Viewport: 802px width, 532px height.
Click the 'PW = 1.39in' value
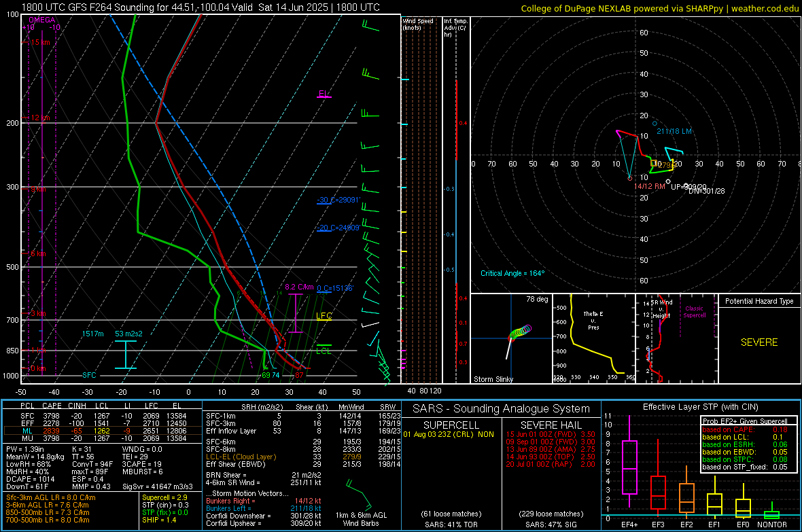coord(27,449)
